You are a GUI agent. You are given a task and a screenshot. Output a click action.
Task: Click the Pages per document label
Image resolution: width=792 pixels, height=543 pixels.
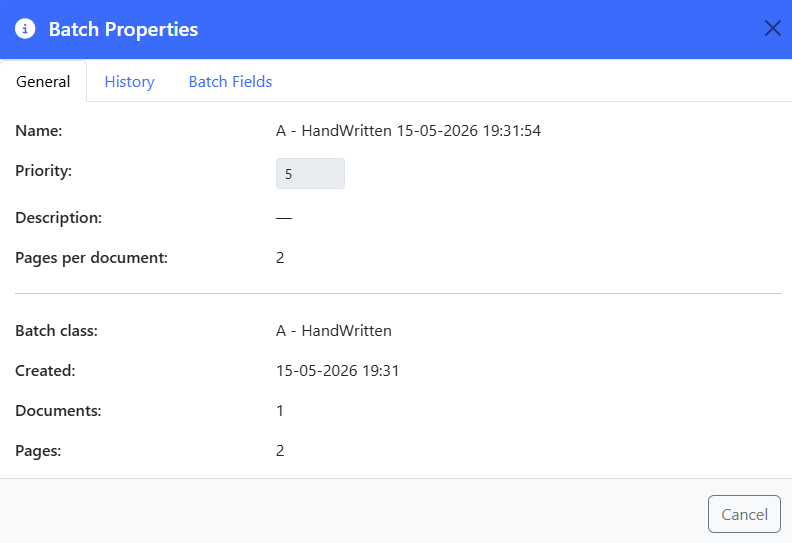pos(91,258)
